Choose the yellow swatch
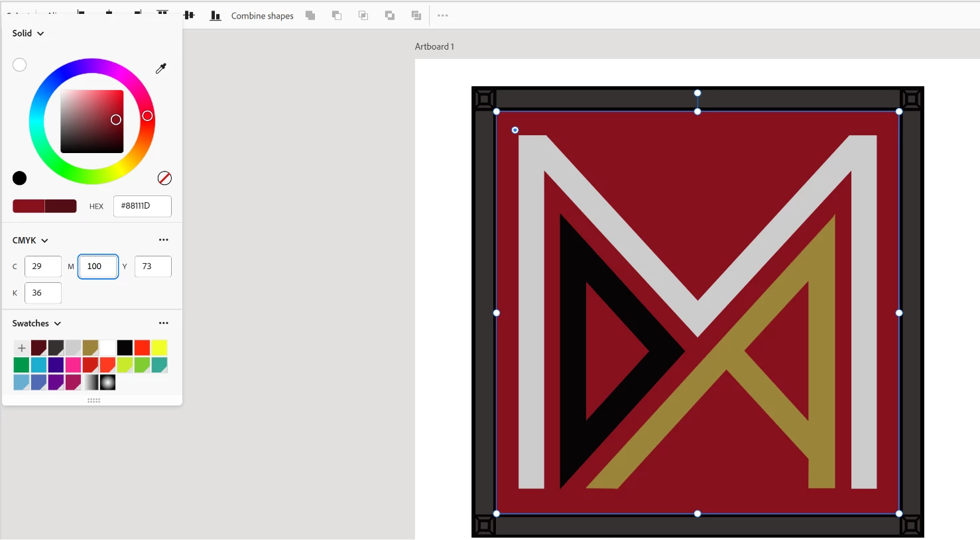The width and height of the screenshot is (980, 540). 159,348
